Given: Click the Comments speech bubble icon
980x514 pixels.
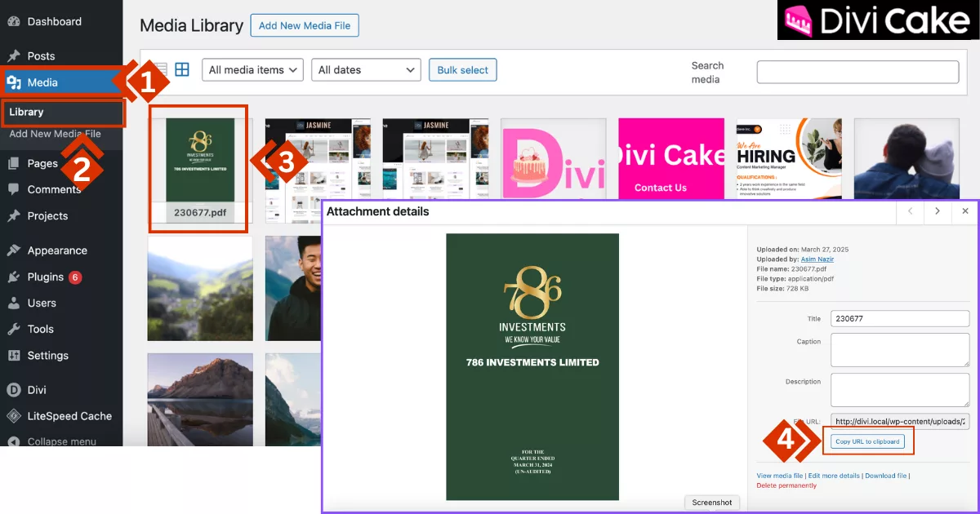Looking at the screenshot, I should [13, 189].
